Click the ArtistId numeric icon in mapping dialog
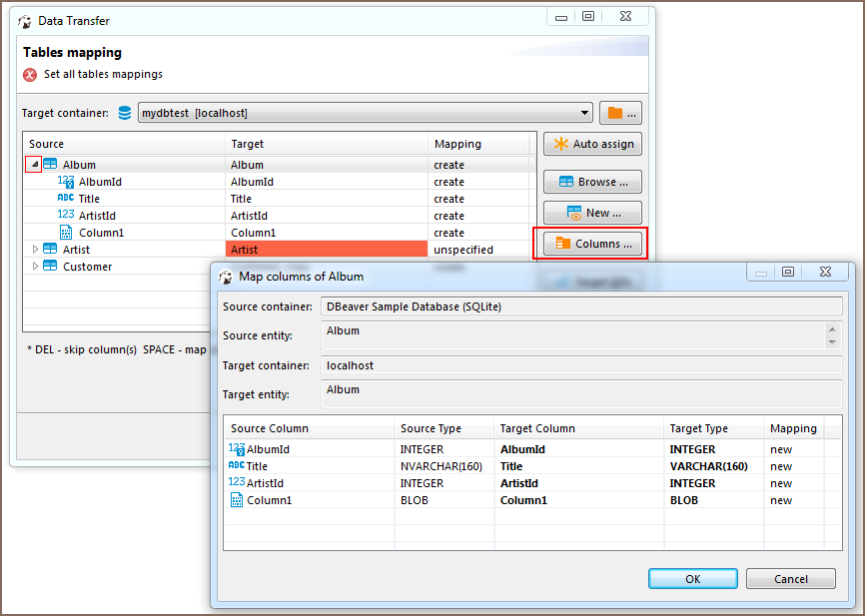865x616 pixels. pos(236,483)
